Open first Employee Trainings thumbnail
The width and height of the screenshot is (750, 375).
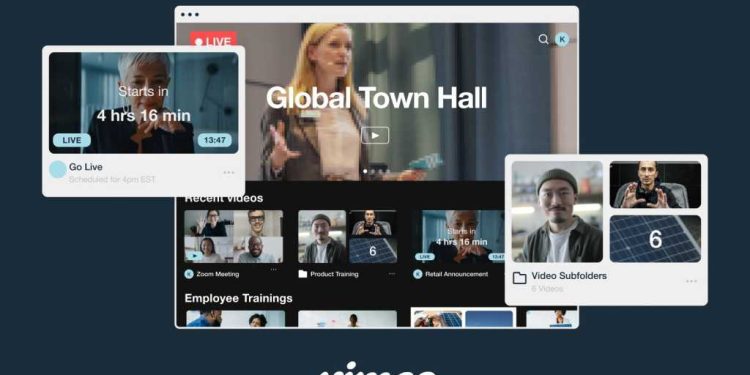[x=235, y=319]
